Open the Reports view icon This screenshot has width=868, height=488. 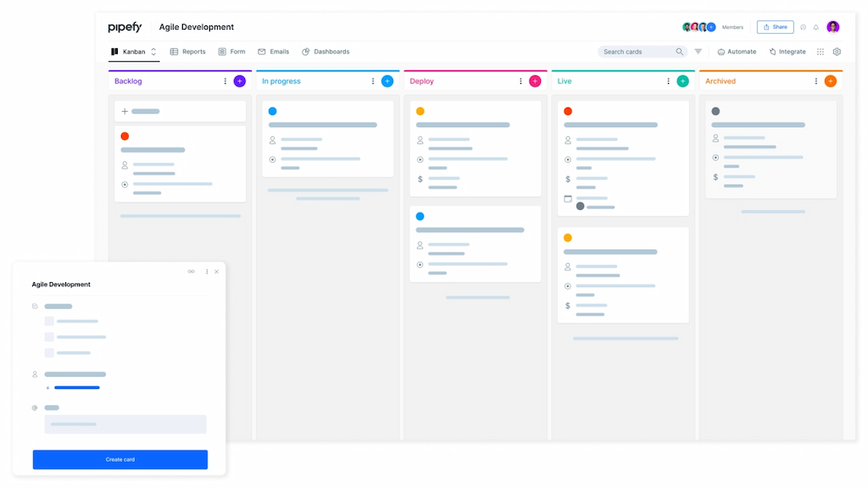174,52
